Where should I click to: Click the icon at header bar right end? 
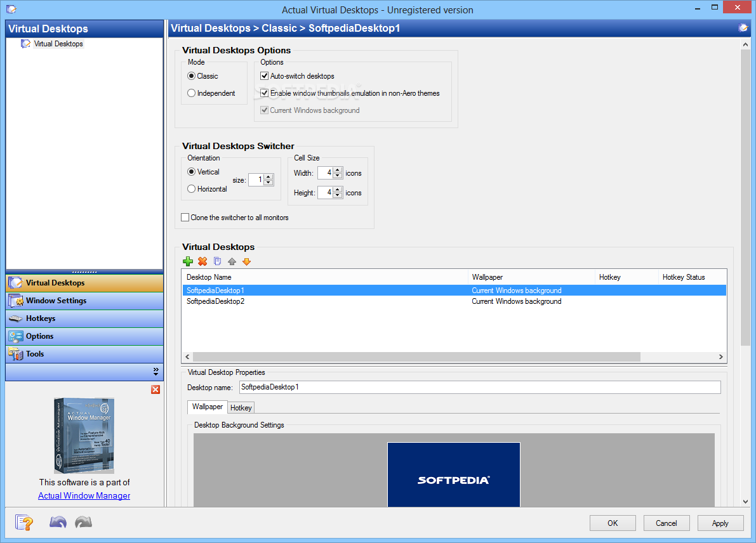pos(743,28)
